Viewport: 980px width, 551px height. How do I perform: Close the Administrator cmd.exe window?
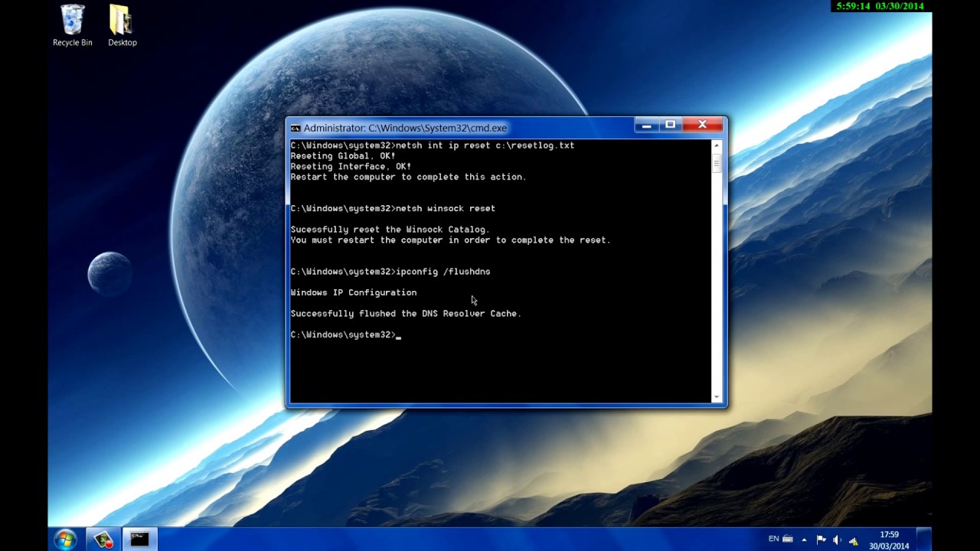[702, 125]
